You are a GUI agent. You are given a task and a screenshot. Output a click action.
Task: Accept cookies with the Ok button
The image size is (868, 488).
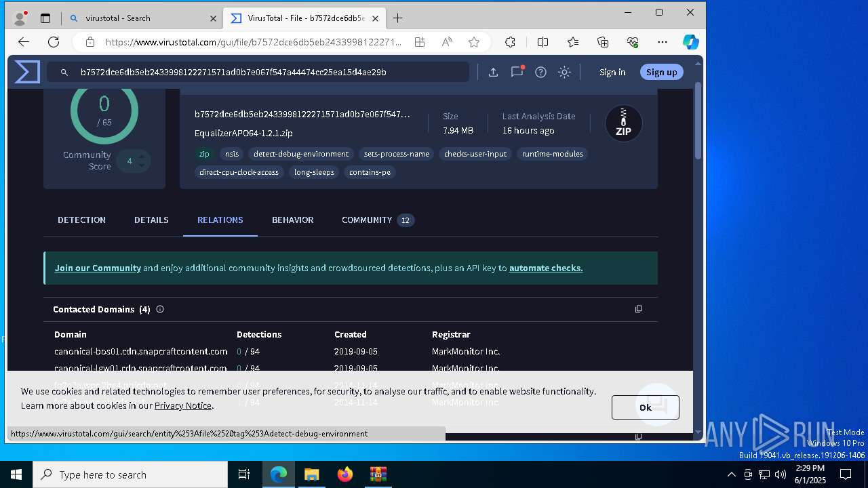click(x=645, y=407)
